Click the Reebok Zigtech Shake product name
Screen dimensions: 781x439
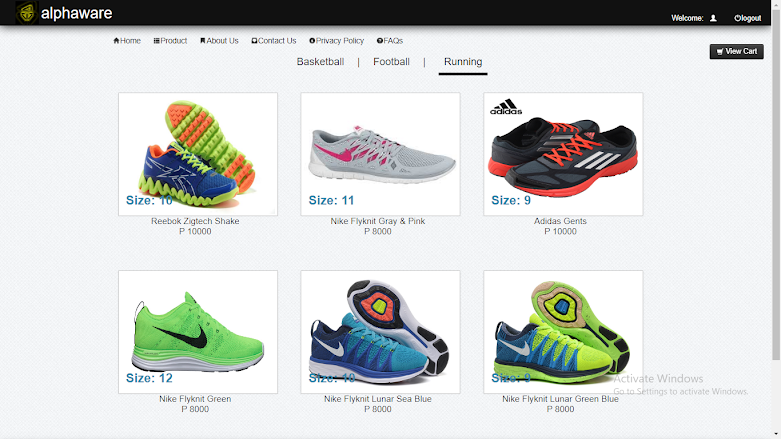pos(195,221)
